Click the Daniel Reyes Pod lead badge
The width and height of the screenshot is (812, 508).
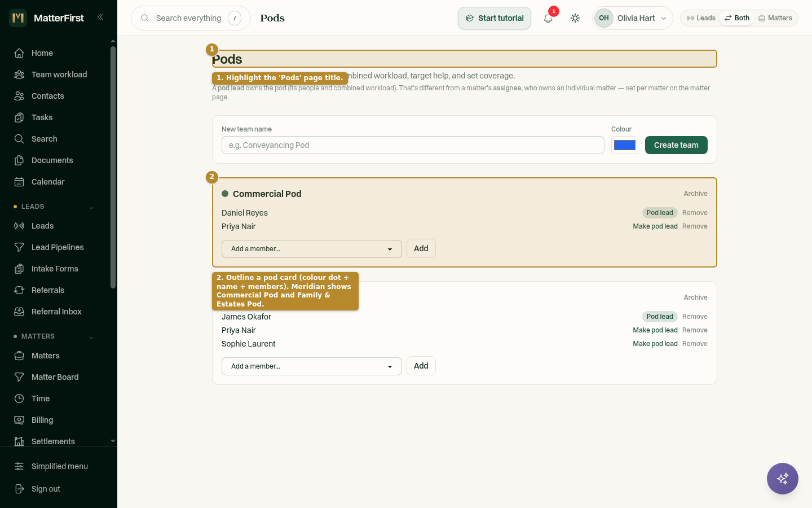click(660, 213)
